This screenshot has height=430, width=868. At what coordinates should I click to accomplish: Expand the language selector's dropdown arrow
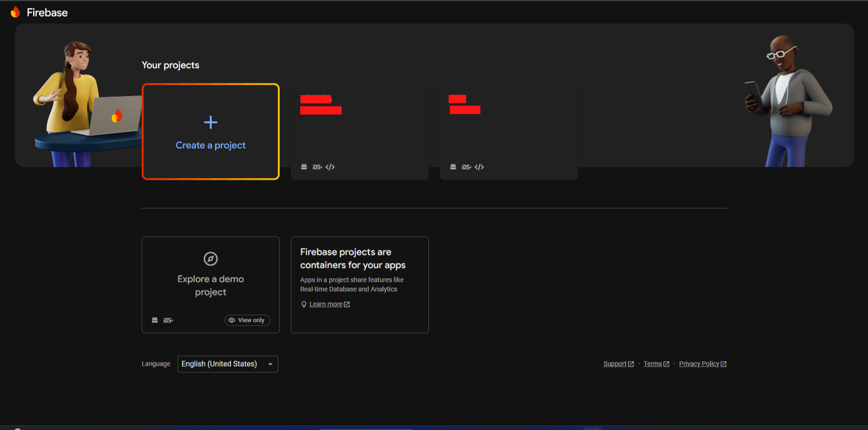(270, 364)
